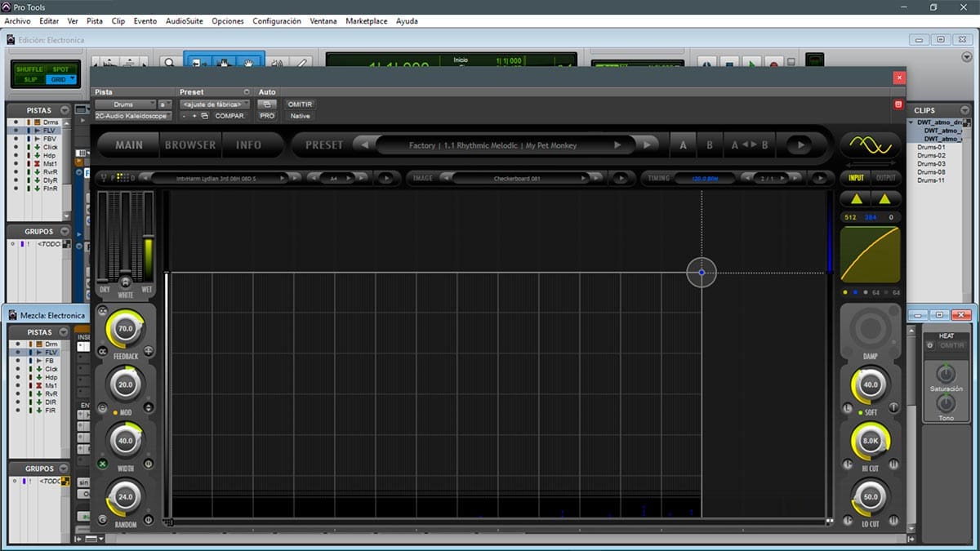Select the Drums-01 clip in Clips list
Viewport: 980px width, 551px height.
point(931,147)
